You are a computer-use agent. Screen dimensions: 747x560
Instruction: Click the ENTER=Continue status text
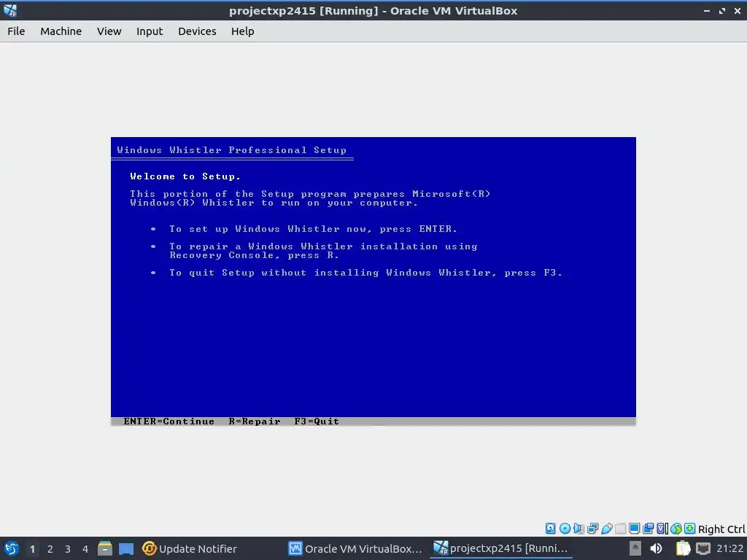click(169, 421)
